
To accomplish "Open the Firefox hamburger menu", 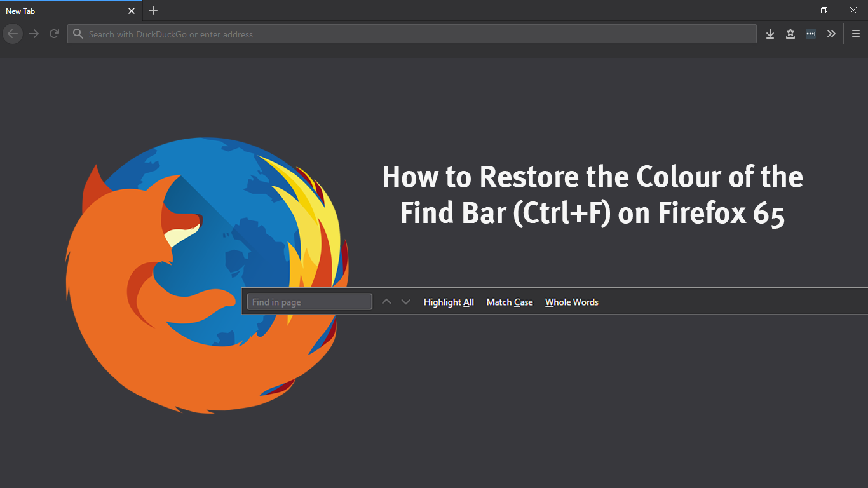I will click(x=856, y=34).
